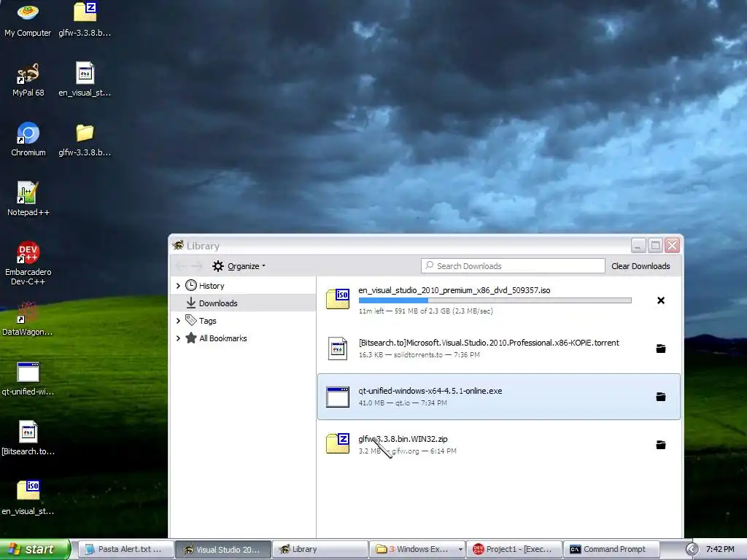Open Embarcadero Dev-C++ shortcut
The height and width of the screenshot is (560, 747).
click(28, 264)
